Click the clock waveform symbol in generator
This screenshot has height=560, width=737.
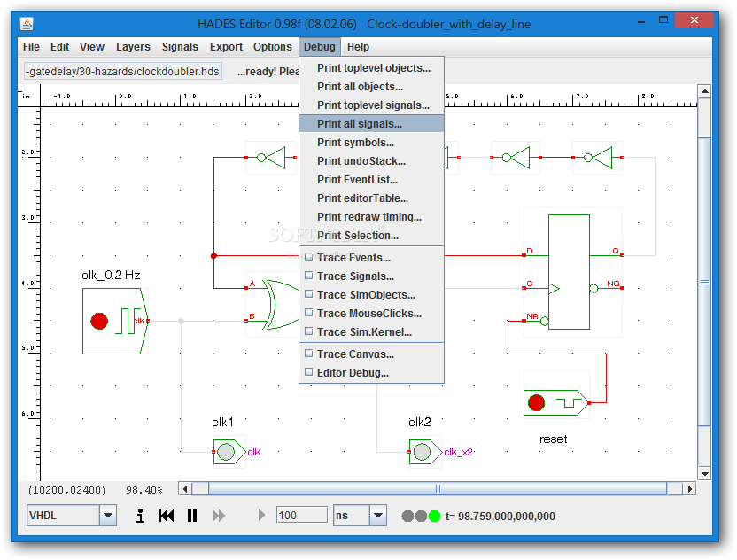click(x=127, y=321)
